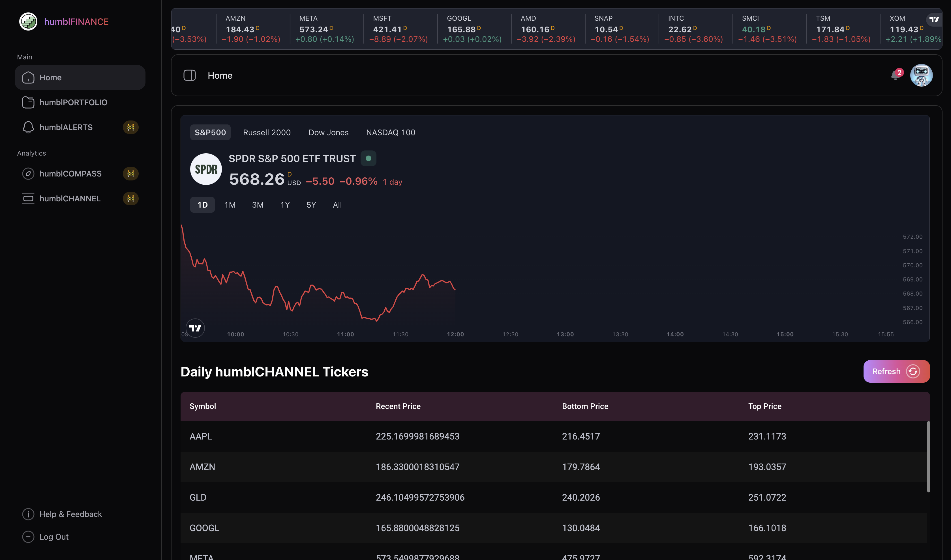
Task: Click the Log Out minus circle icon
Action: 28,537
